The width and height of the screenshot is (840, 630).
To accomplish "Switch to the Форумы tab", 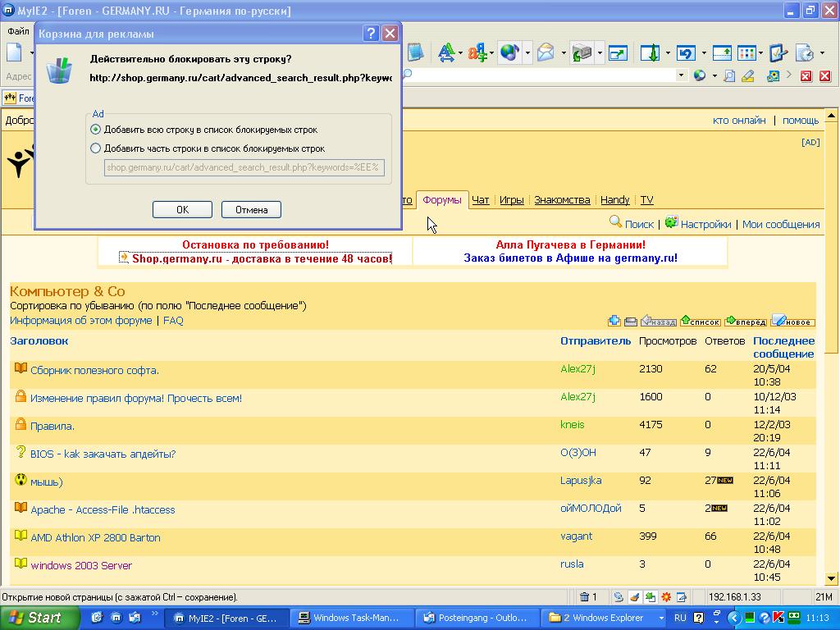I will click(442, 200).
